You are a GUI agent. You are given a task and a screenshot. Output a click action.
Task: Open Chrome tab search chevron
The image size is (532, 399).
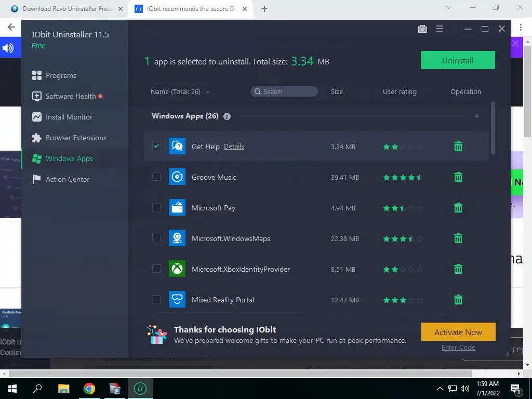[x=448, y=7]
